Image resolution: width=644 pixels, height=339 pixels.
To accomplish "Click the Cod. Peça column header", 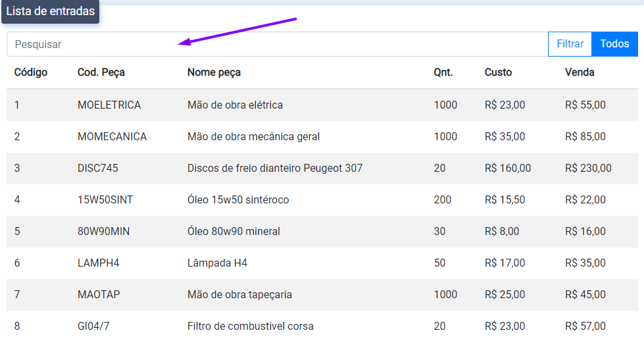I will point(101,72).
